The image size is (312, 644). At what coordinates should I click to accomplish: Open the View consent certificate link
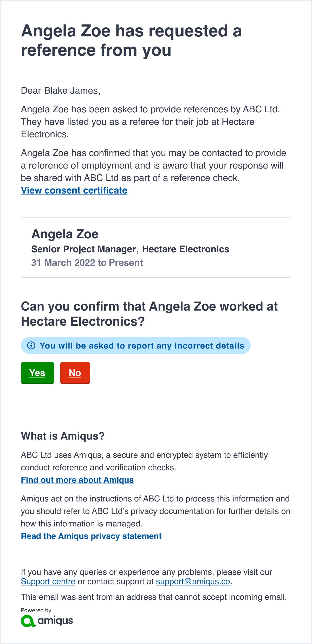coord(74,190)
